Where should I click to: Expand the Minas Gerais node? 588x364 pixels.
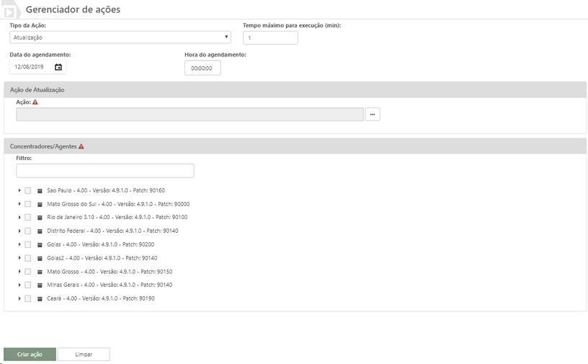[19, 285]
